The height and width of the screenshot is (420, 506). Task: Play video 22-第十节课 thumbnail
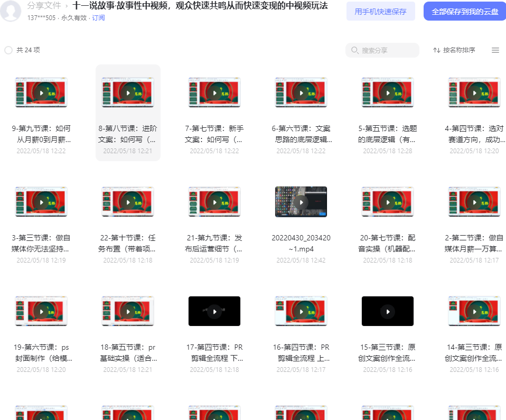128,202
